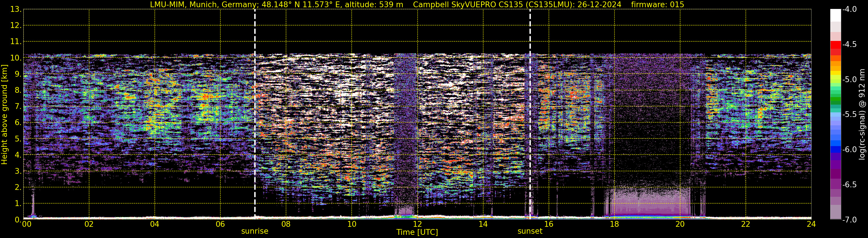Click the x-axis tick label 04
Image resolution: width=868 pixels, height=238 pixels.
(155, 224)
